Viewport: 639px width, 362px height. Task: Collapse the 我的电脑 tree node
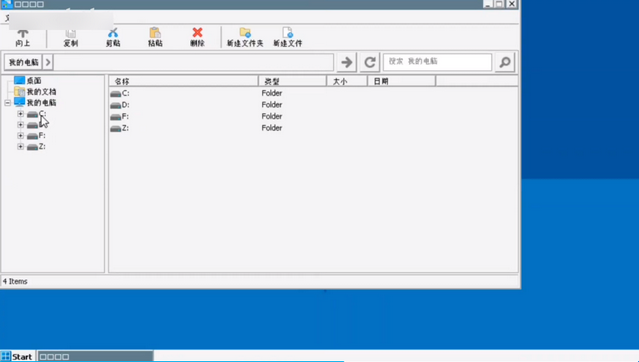[8, 103]
